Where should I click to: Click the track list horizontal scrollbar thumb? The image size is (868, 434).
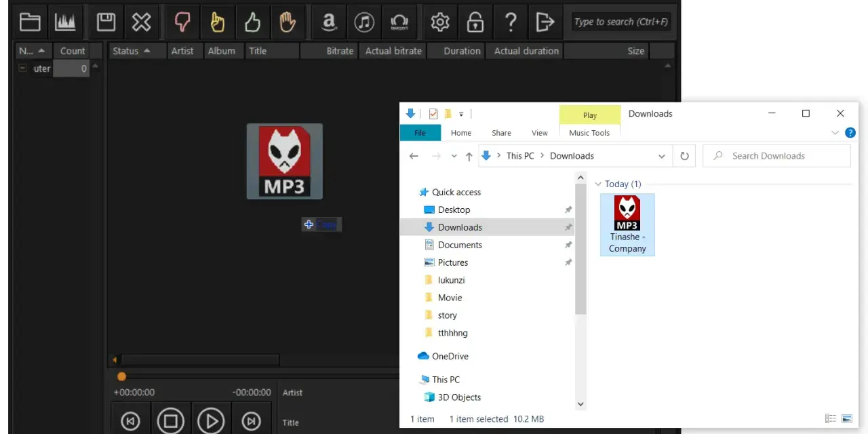200,359
